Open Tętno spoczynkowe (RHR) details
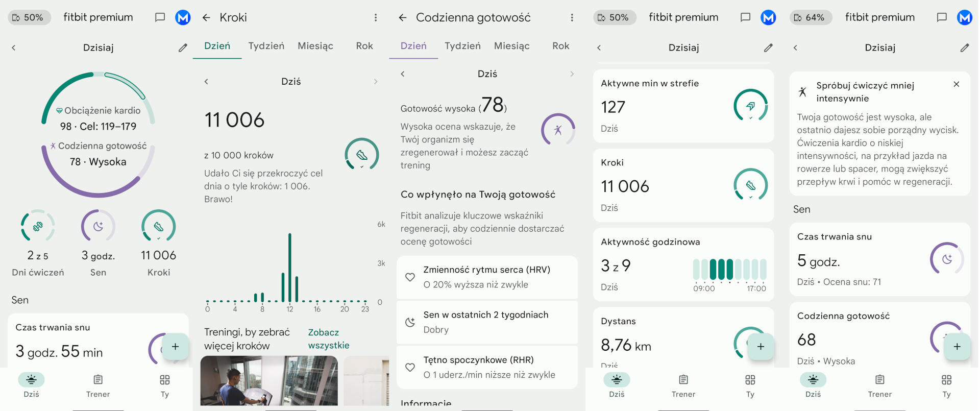 point(487,367)
